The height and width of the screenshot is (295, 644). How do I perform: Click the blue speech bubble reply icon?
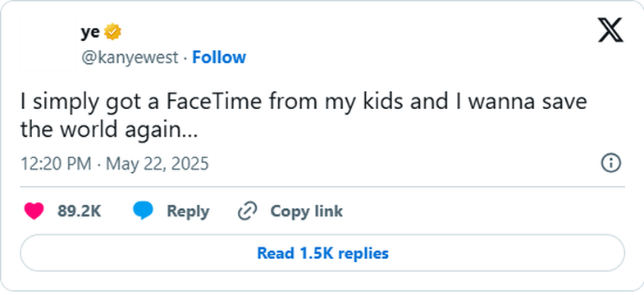coord(143,211)
